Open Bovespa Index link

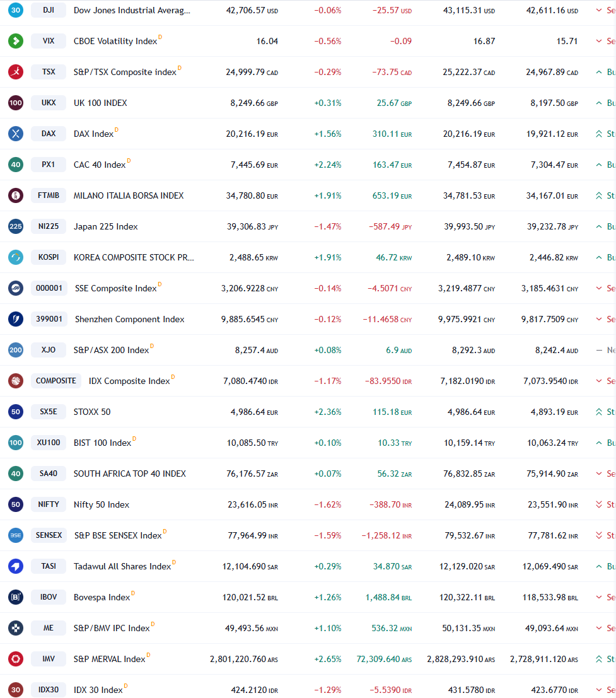coord(102,597)
